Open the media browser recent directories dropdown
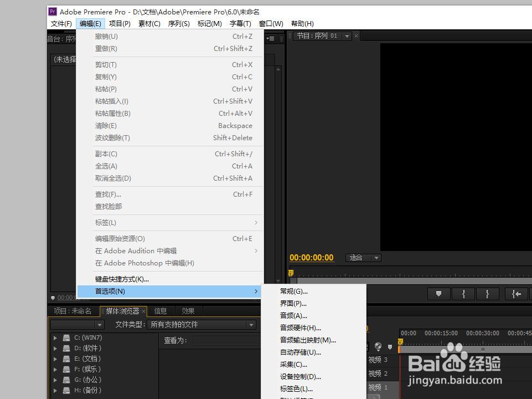 point(77,325)
